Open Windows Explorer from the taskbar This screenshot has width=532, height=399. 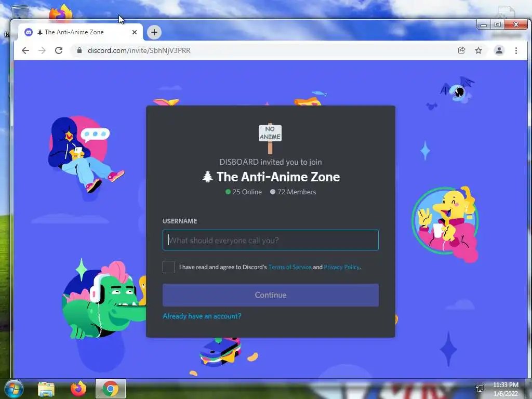46,389
